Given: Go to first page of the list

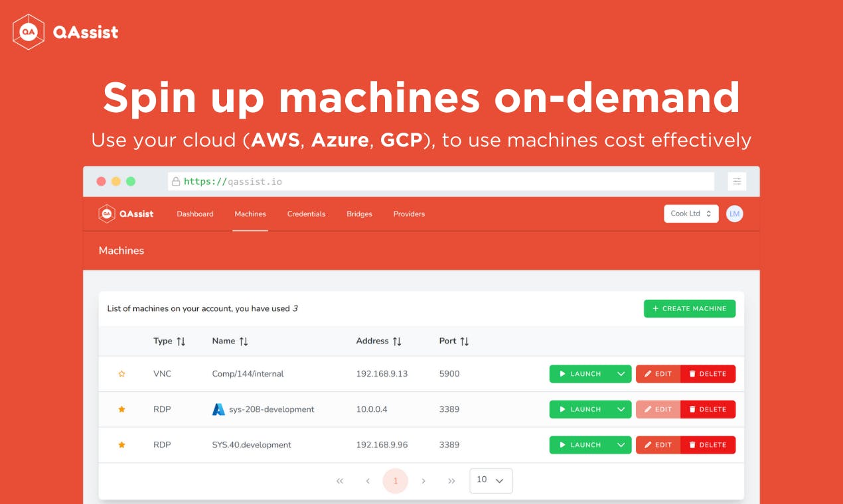Looking at the screenshot, I should 340,481.
